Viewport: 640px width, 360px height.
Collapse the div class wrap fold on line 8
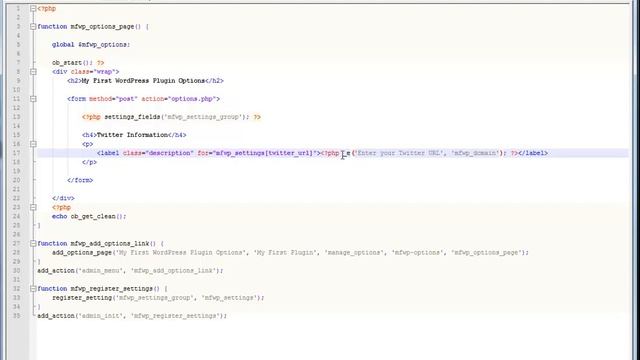33,72
